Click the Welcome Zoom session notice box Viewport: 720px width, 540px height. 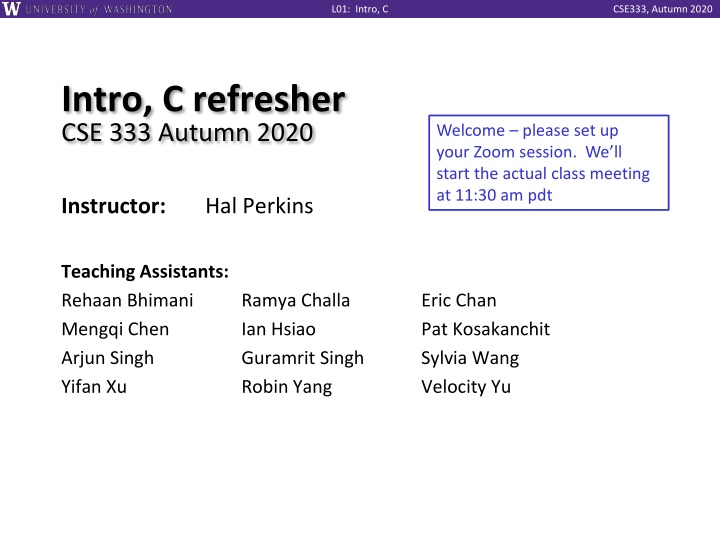(549, 163)
